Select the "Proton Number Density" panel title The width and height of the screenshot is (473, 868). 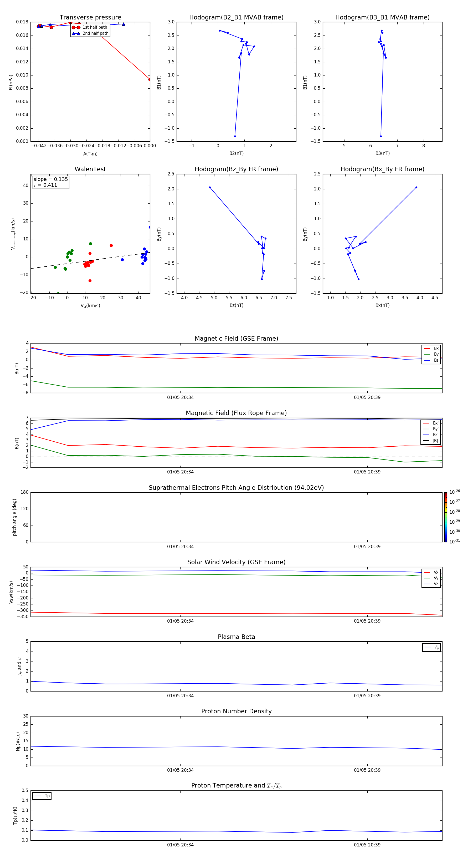[x=236, y=711]
